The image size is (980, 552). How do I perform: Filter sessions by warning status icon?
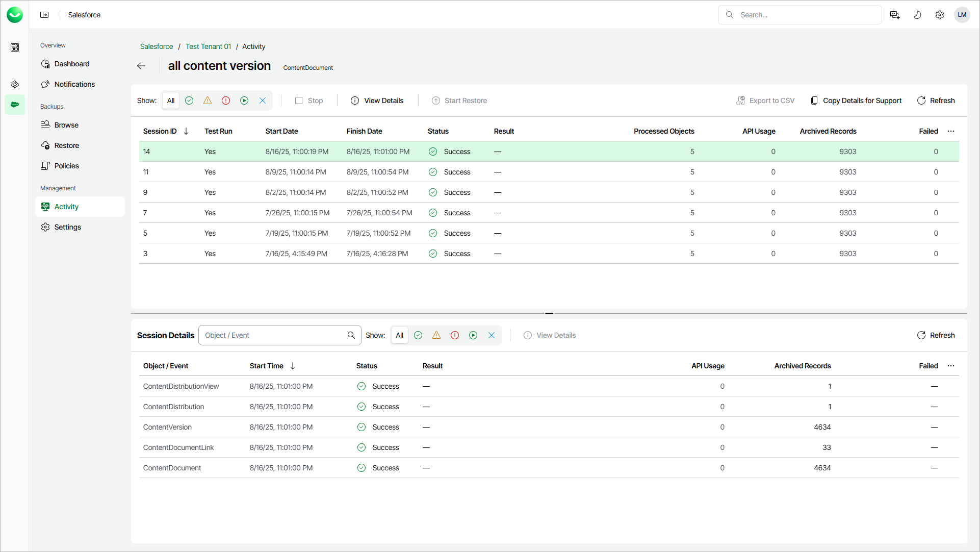coord(208,101)
